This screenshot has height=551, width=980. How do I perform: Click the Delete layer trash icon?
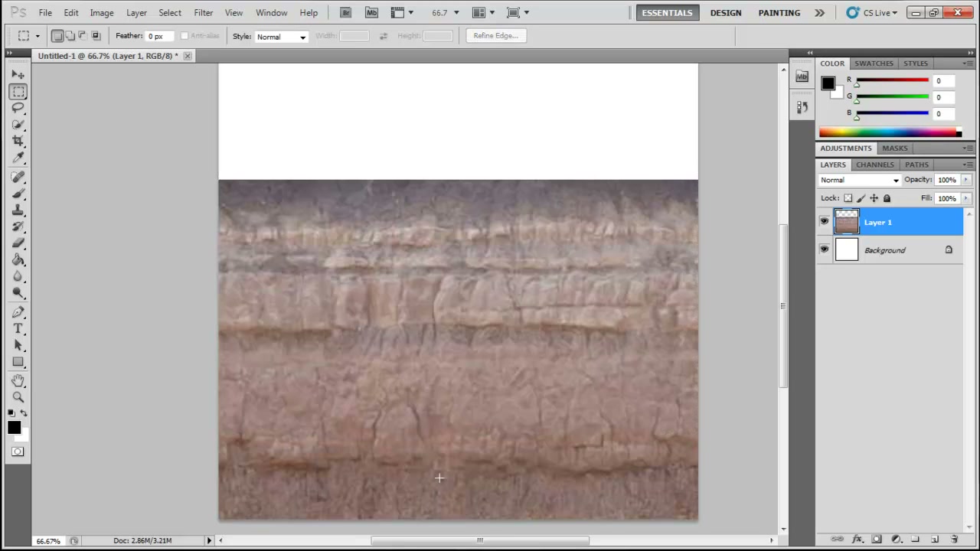point(954,540)
